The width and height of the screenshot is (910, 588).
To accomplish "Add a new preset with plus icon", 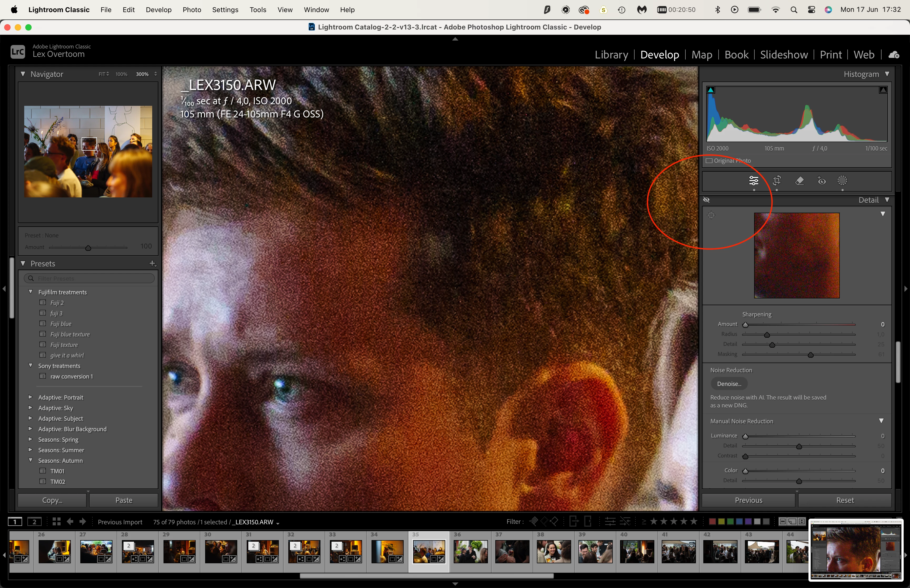I will tap(152, 263).
